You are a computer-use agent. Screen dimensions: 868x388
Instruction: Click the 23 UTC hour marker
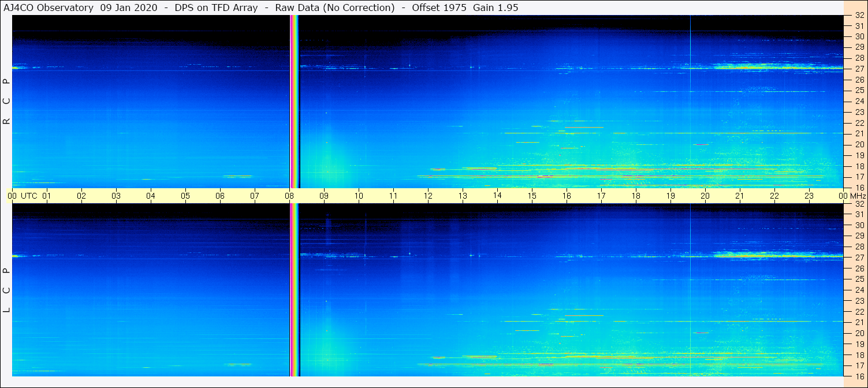tap(809, 196)
